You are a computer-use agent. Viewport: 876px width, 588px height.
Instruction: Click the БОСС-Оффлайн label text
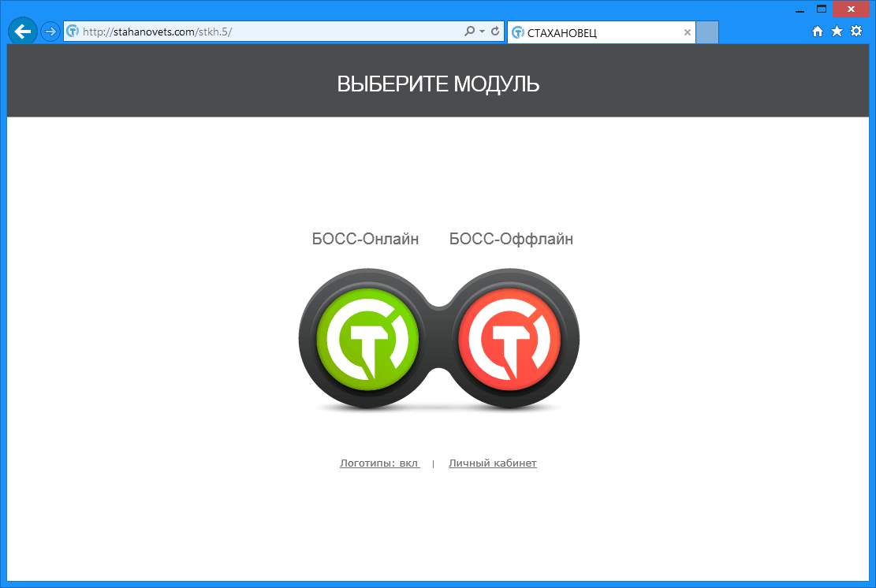tap(511, 239)
